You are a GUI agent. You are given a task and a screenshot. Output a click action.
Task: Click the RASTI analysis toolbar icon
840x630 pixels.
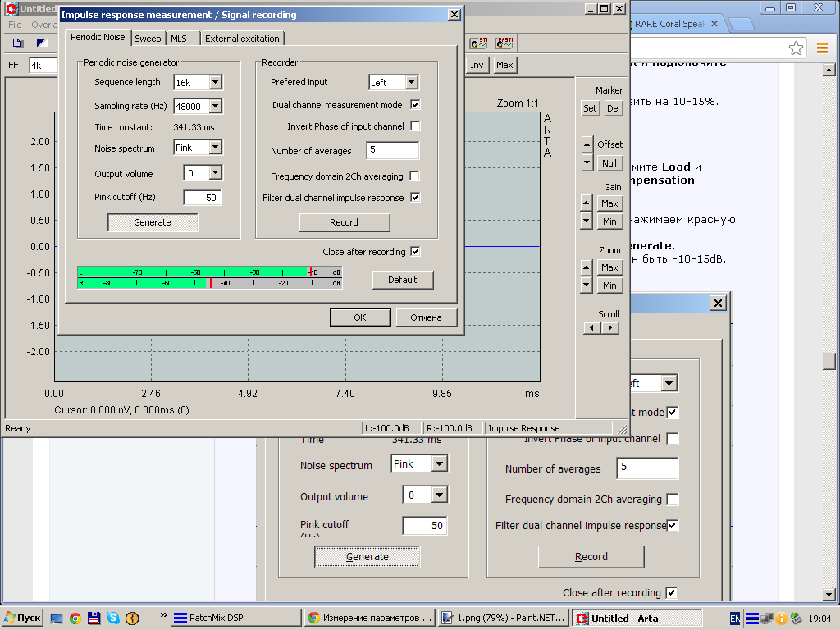coord(504,43)
